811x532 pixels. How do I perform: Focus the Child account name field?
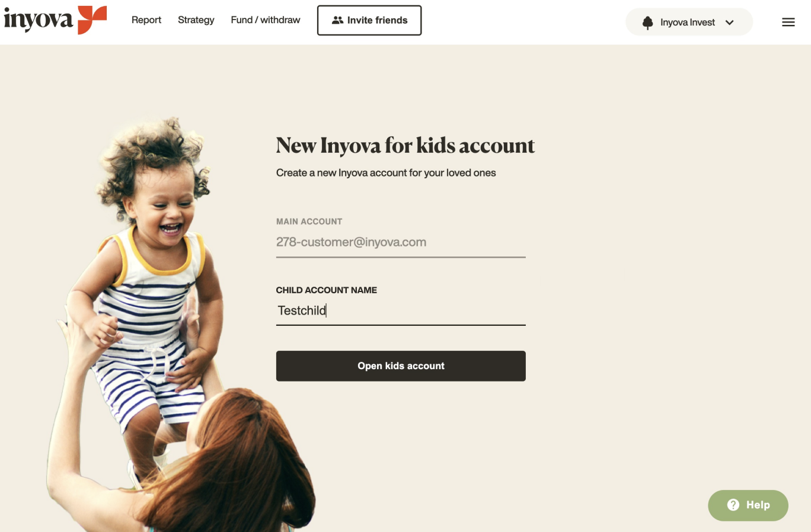point(401,311)
